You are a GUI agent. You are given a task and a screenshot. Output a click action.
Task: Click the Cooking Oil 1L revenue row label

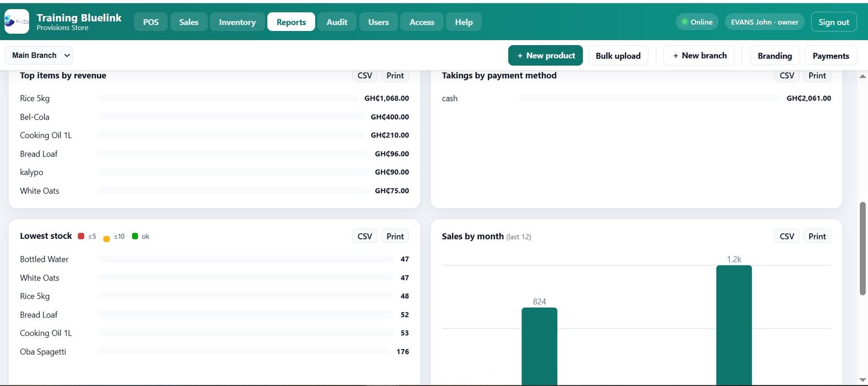click(46, 135)
